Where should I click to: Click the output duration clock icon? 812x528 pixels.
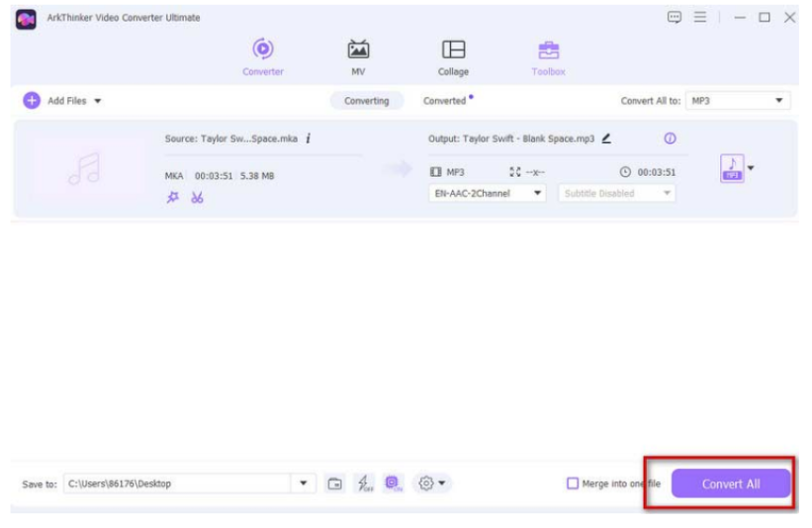point(626,172)
